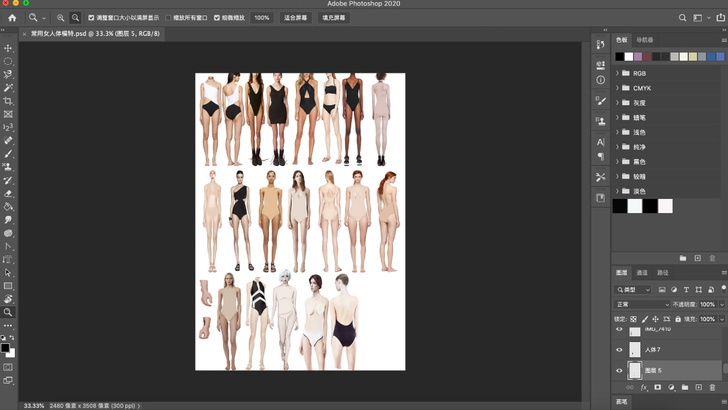The image size is (728, 410).
Task: Uncheck the 调整窗口大小以满屏显示 checkbox
Action: (92, 18)
